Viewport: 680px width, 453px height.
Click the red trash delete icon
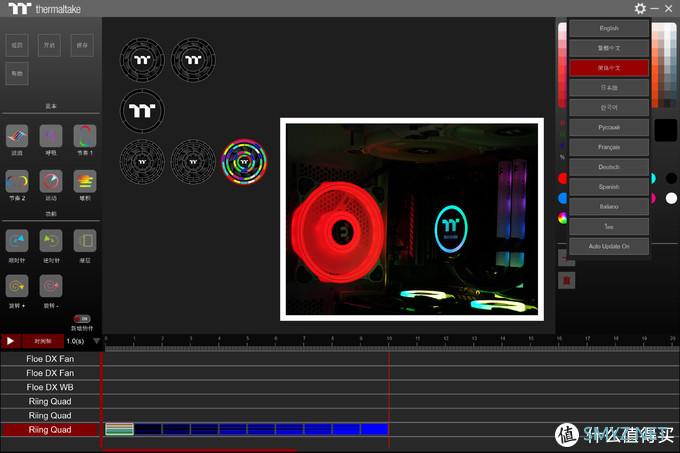click(x=566, y=280)
